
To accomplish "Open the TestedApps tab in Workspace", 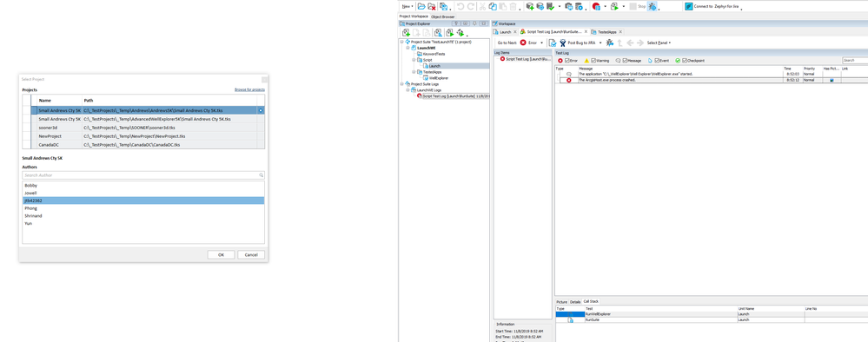I will point(607,32).
